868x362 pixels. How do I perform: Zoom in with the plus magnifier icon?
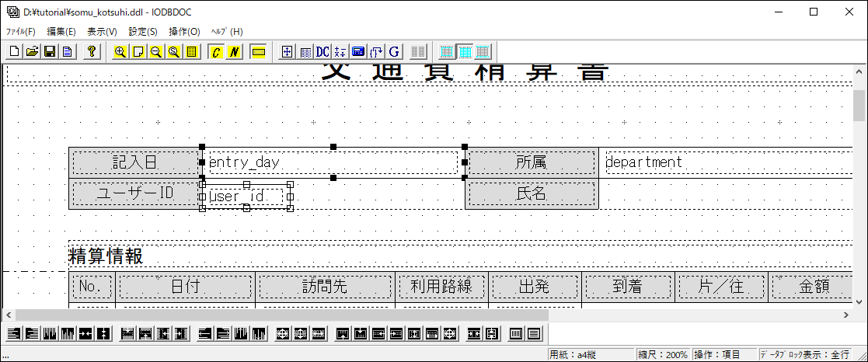(120, 52)
